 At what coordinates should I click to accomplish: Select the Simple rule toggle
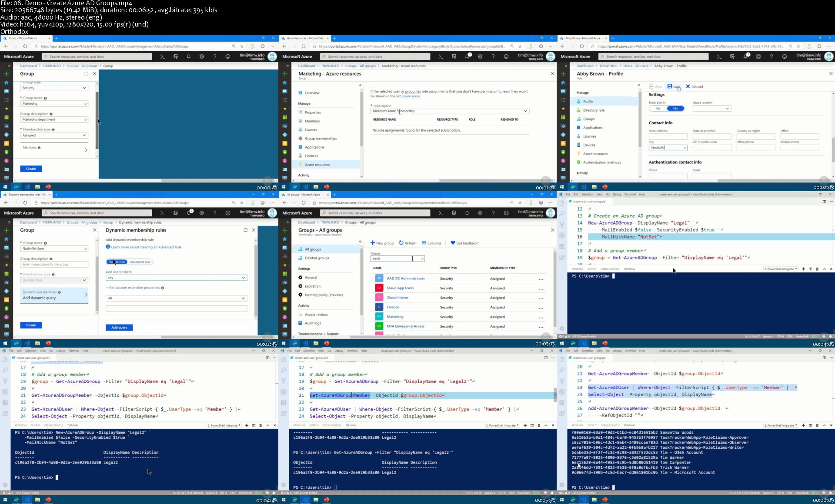point(117,262)
